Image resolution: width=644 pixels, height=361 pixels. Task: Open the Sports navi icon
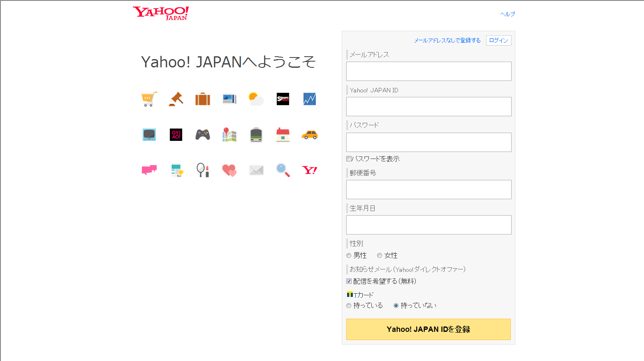283,99
